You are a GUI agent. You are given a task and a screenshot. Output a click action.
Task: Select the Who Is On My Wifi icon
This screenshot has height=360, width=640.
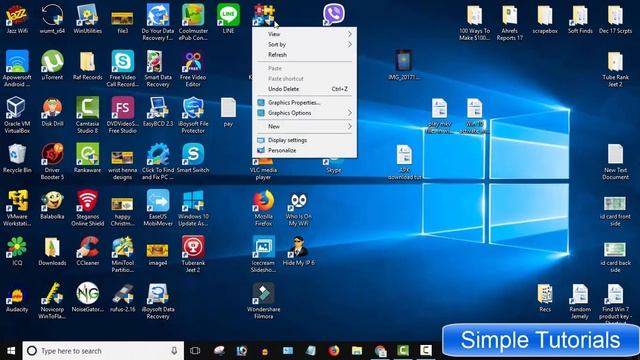299,208
